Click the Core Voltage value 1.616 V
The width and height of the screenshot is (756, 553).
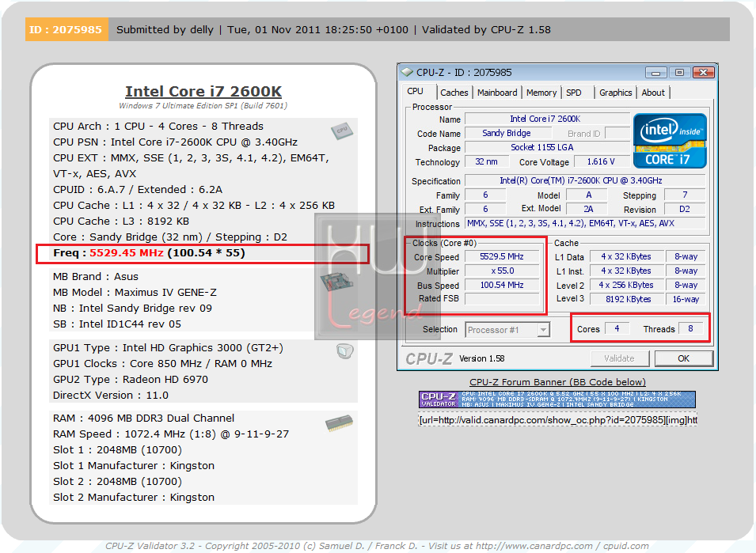click(x=601, y=162)
